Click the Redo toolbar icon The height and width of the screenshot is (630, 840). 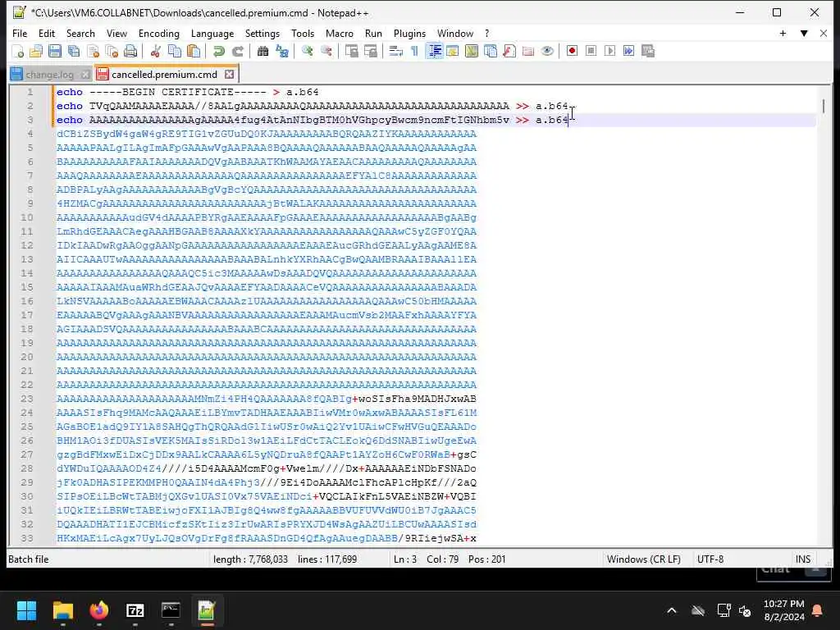pyautogui.click(x=237, y=51)
